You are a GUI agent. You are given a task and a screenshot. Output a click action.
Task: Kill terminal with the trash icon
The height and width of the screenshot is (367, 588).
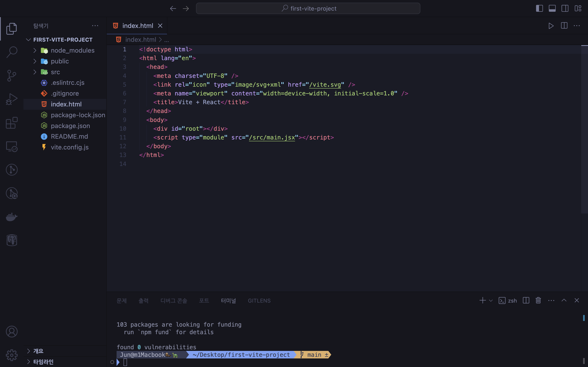point(538,301)
